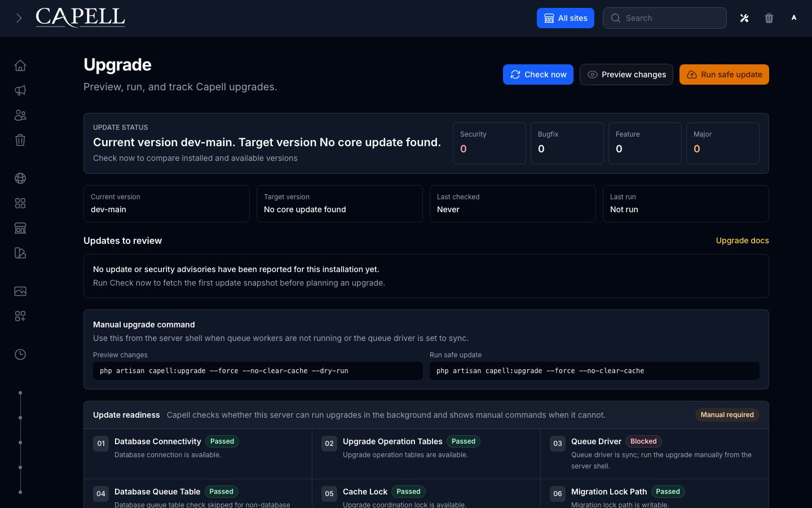Viewport: 812px width, 508px height.
Task: Open the megaphone announcements sidebar icon
Action: tap(20, 90)
